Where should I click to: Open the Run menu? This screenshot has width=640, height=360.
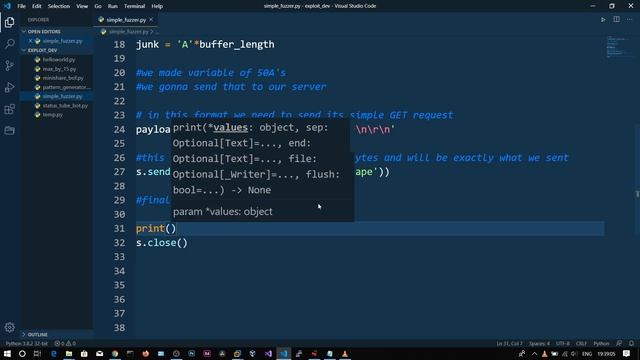pyautogui.click(x=113, y=6)
